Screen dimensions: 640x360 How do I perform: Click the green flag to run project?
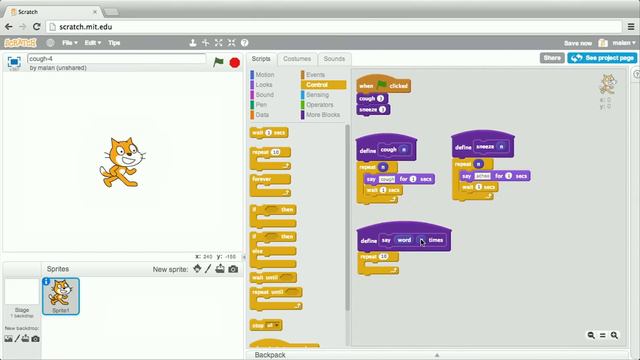click(218, 62)
